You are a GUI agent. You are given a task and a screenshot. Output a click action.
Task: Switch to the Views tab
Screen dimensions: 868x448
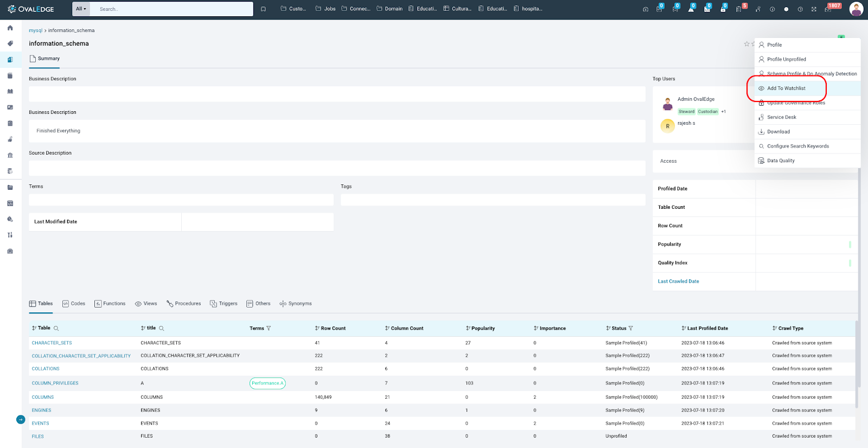(x=146, y=304)
